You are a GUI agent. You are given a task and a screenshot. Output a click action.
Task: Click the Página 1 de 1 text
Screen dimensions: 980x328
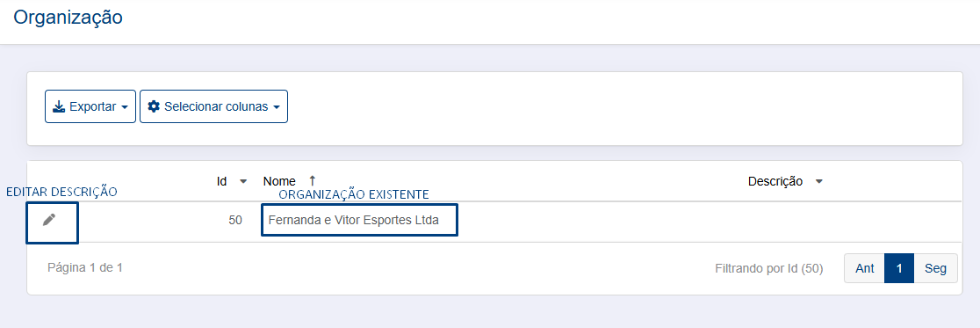click(85, 268)
